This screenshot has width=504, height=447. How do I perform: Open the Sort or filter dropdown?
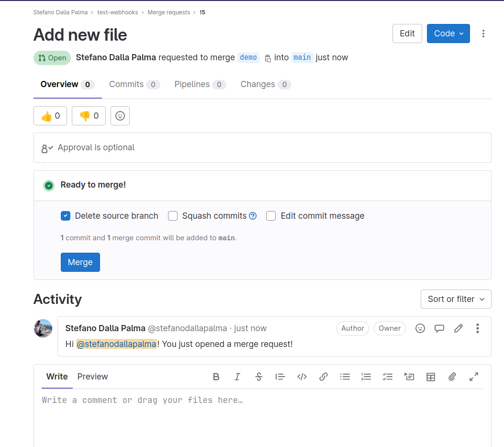(x=456, y=299)
